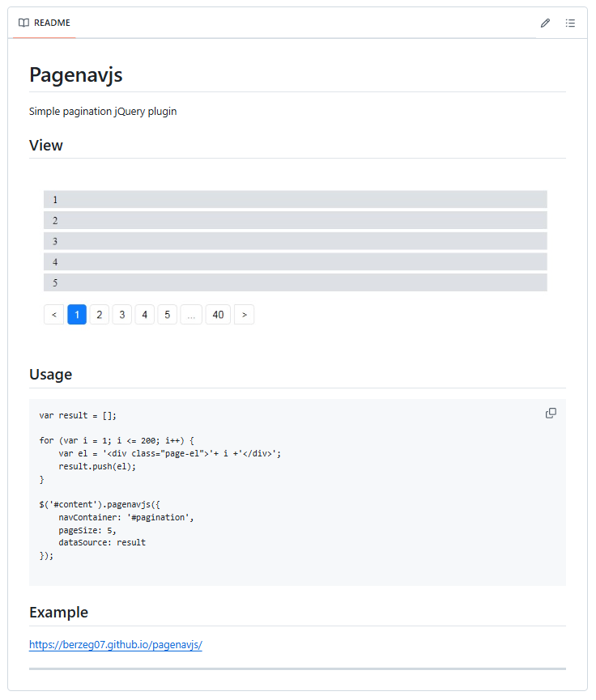Screen dimensions: 596x700
Task: Select row 1 in the content list
Action: click(x=295, y=199)
